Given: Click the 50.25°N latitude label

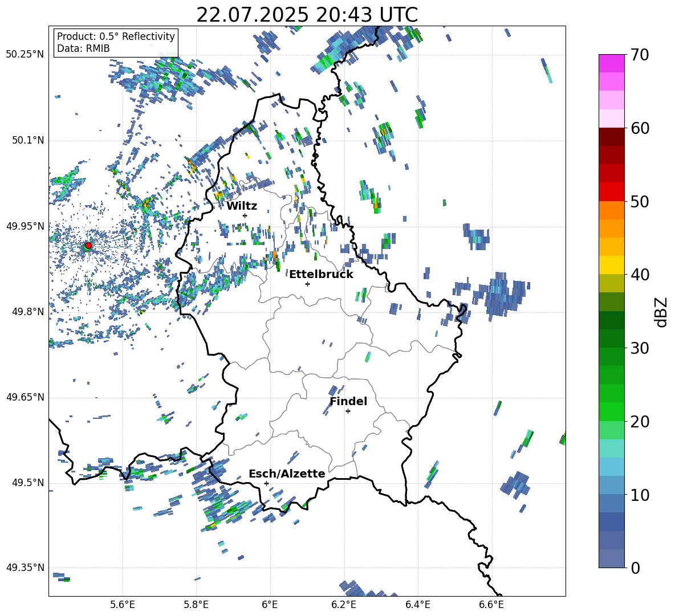Looking at the screenshot, I should [x=25, y=55].
